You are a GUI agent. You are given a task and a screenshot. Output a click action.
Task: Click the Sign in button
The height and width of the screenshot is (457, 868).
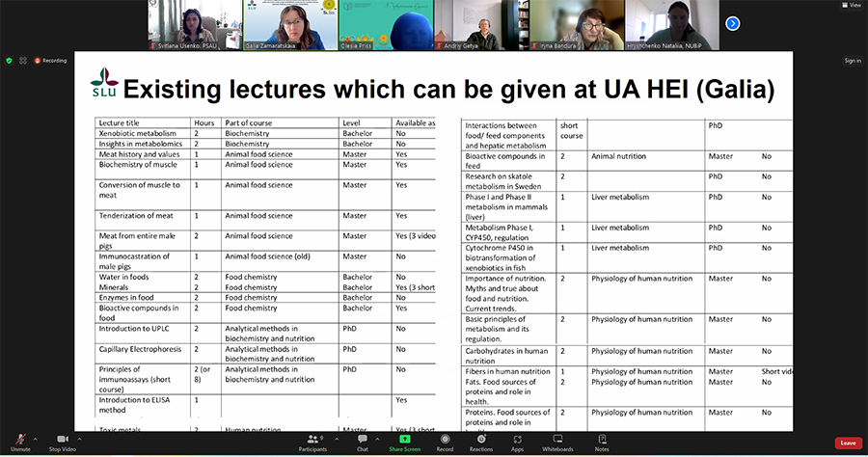coord(853,61)
